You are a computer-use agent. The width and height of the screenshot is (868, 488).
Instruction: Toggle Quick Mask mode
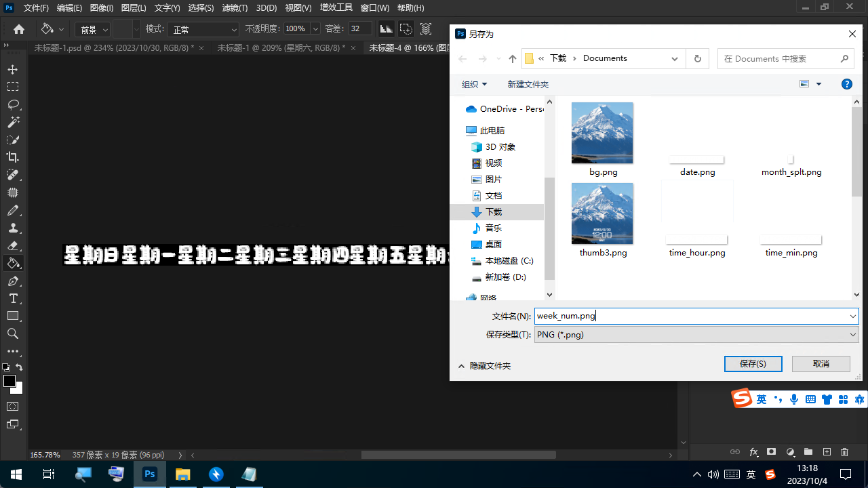pos(13,407)
